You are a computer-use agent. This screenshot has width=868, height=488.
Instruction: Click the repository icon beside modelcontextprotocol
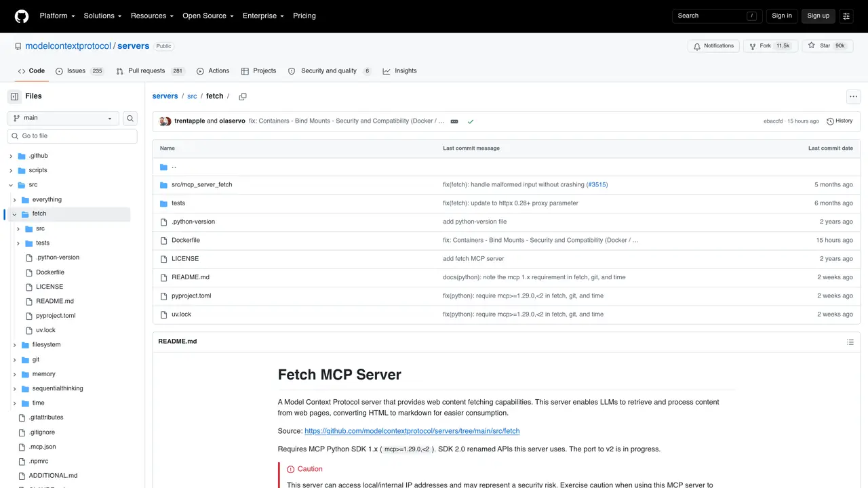click(x=18, y=46)
